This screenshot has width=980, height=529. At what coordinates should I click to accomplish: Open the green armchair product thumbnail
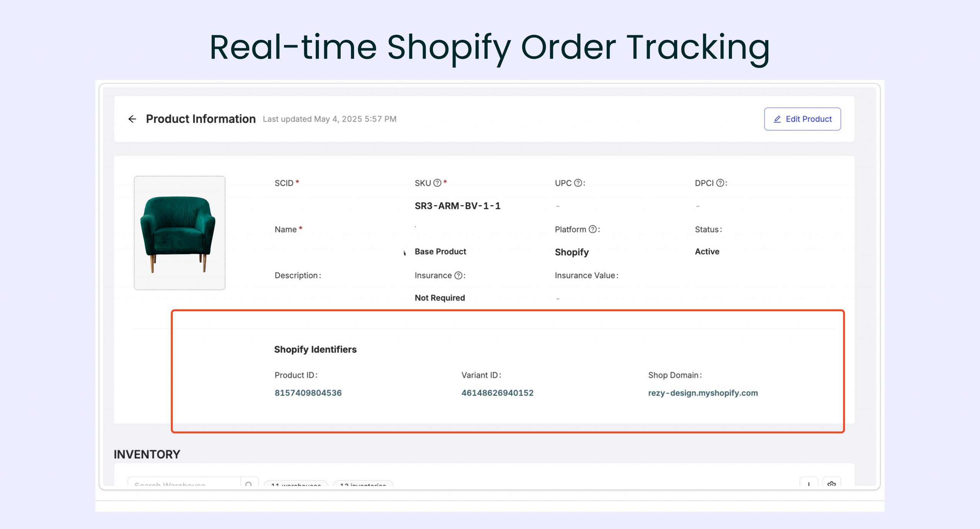point(180,233)
